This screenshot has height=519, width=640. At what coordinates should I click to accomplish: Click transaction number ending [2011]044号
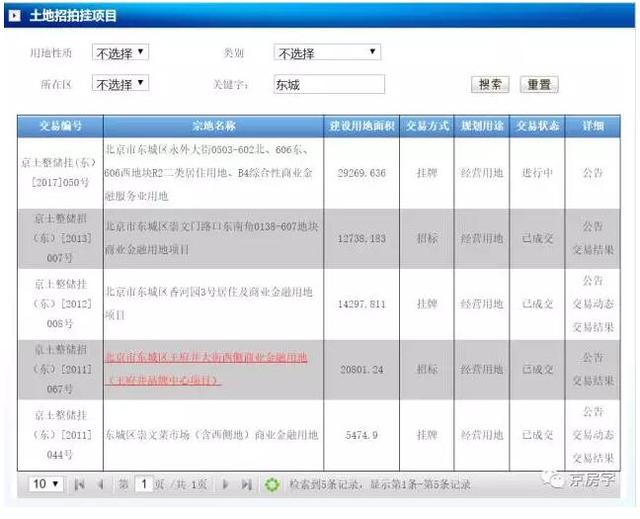60,435
